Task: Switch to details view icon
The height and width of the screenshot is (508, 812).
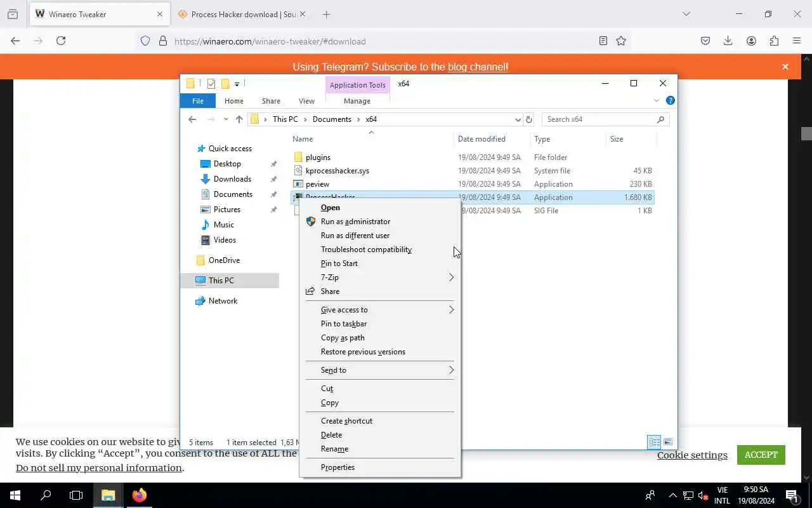Action: [654, 442]
